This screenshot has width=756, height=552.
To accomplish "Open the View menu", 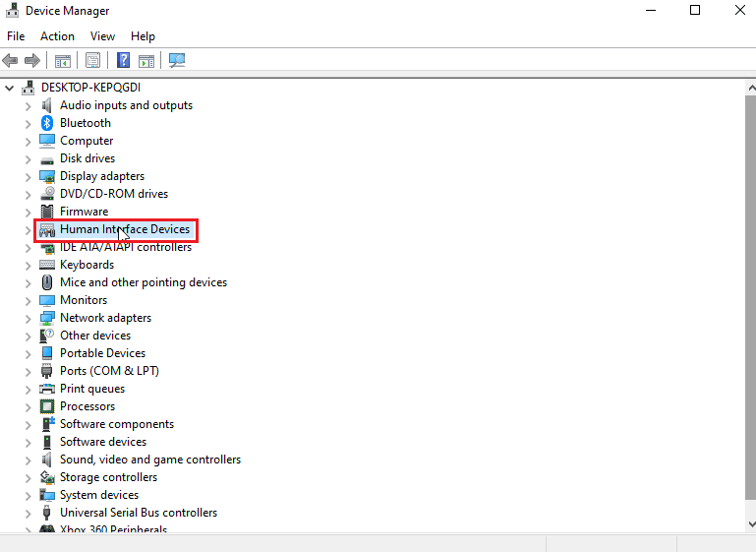I will [x=102, y=36].
